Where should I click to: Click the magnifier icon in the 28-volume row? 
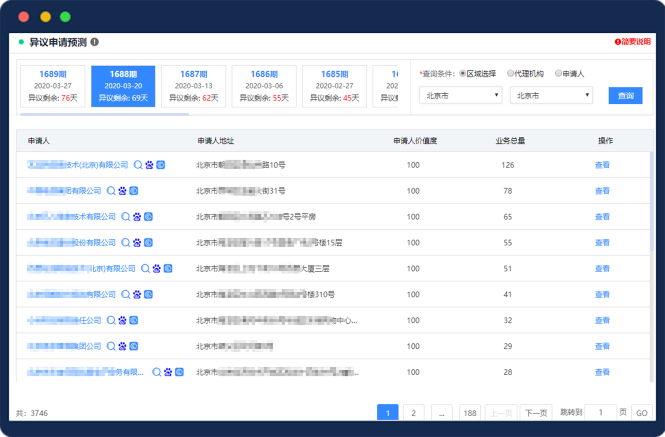(156, 372)
